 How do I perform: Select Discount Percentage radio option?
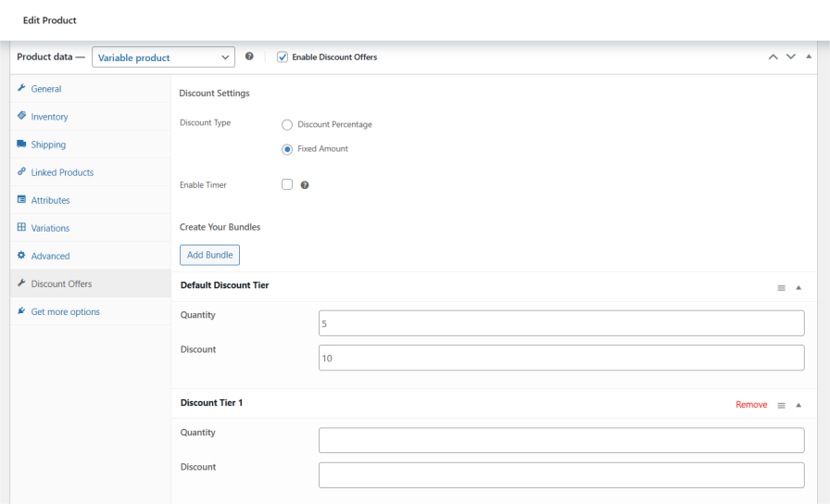pos(287,125)
